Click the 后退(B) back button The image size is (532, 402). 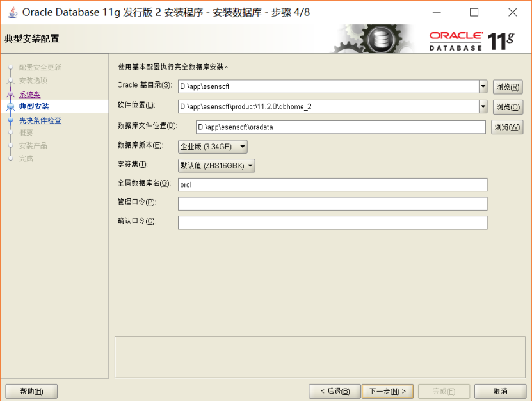point(335,391)
